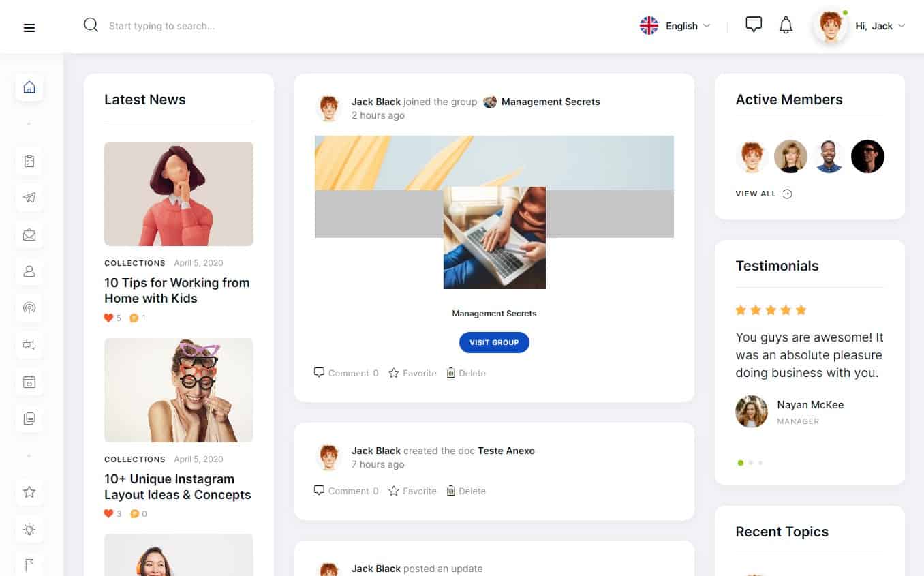Viewport: 924px width, 576px height.
Task: Open the clipboard checklist sidebar icon
Action: click(29, 162)
